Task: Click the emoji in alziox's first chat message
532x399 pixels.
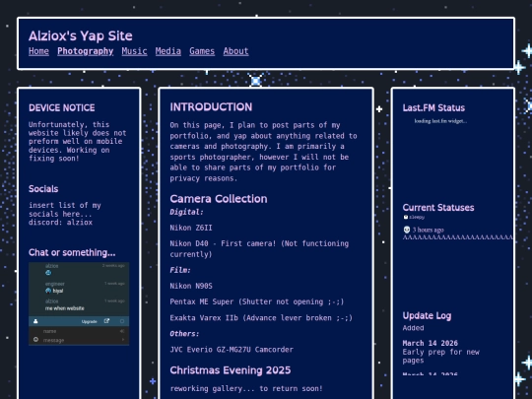Action: pyautogui.click(x=48, y=273)
